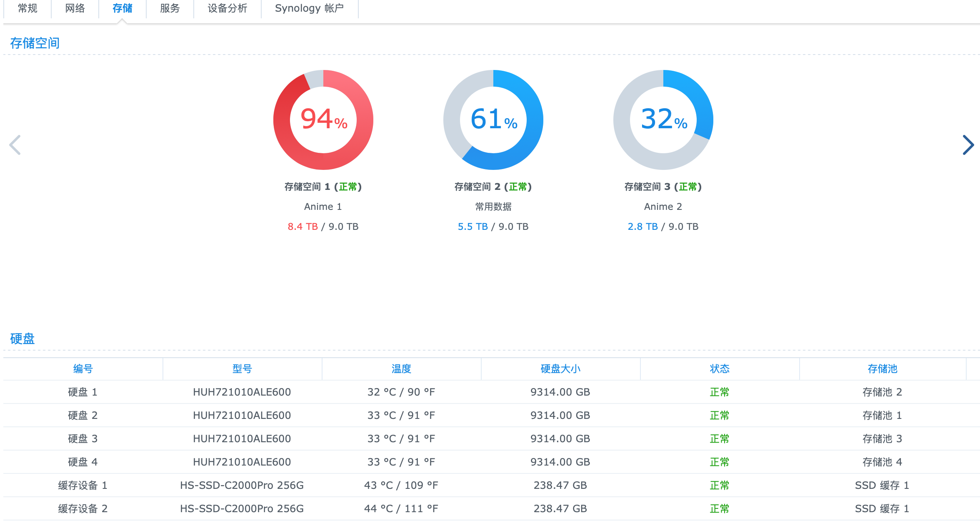Click 缓存设备 2's 238.47 GB size cell
Screen dimensions: 980x523
(x=560, y=508)
